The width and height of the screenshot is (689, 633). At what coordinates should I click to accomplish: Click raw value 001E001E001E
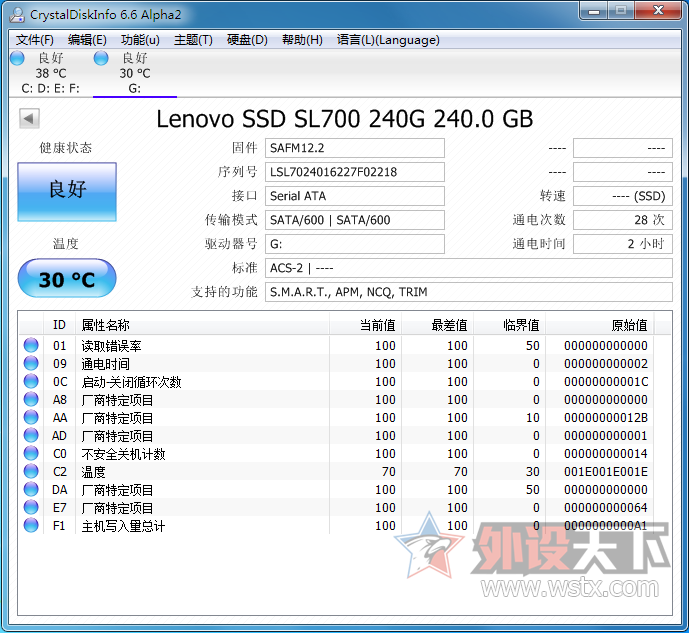(x=606, y=472)
